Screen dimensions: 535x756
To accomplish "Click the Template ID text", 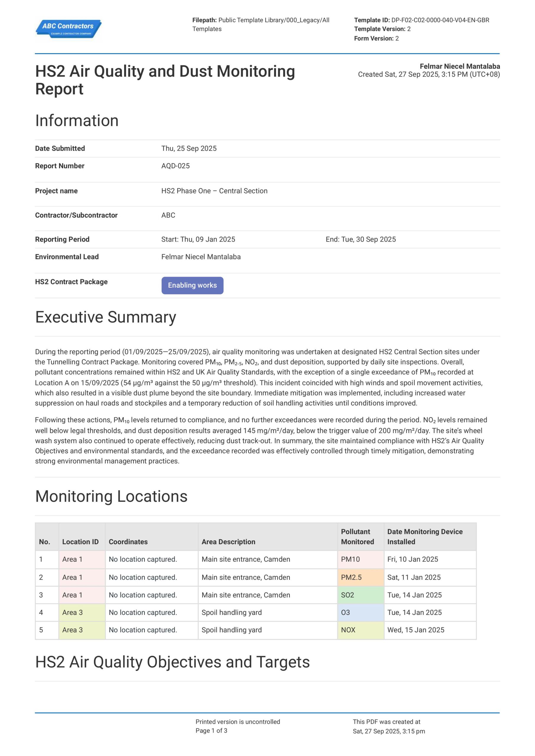I will click(x=421, y=20).
